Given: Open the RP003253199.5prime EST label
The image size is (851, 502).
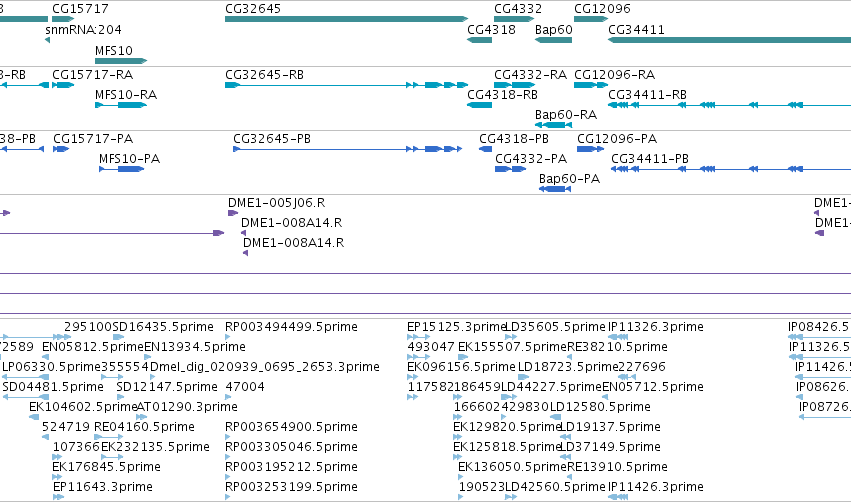Looking at the screenshot, I should [291, 487].
